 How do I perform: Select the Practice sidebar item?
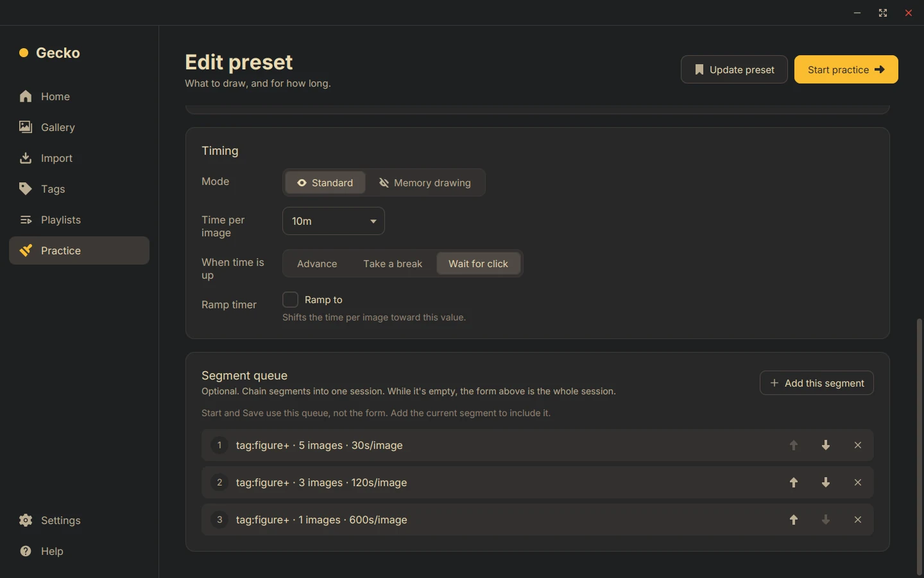click(79, 250)
